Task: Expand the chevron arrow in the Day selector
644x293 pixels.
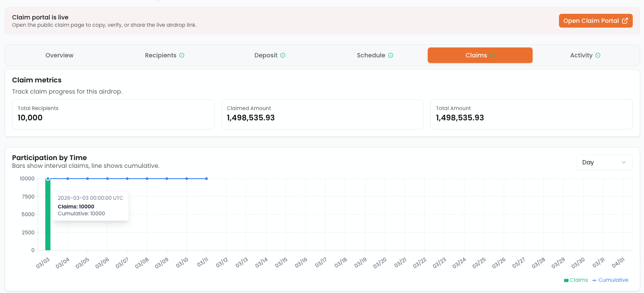Action: click(x=623, y=162)
